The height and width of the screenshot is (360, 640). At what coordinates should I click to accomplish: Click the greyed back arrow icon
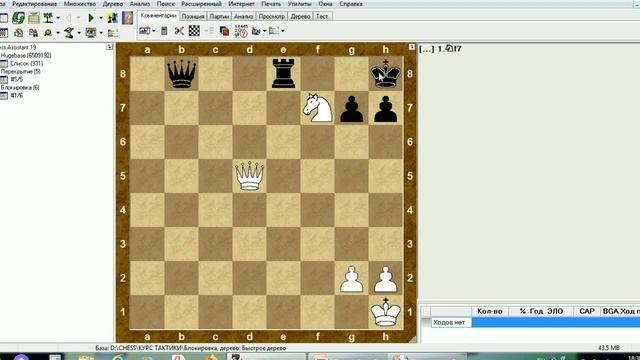[69, 18]
